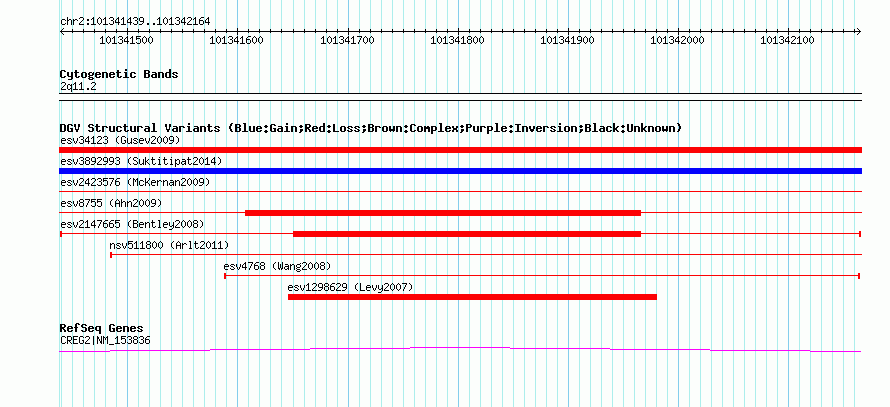Open the esv8755 (Ahn2009) variant label
The height and width of the screenshot is (407, 890).
111,203
